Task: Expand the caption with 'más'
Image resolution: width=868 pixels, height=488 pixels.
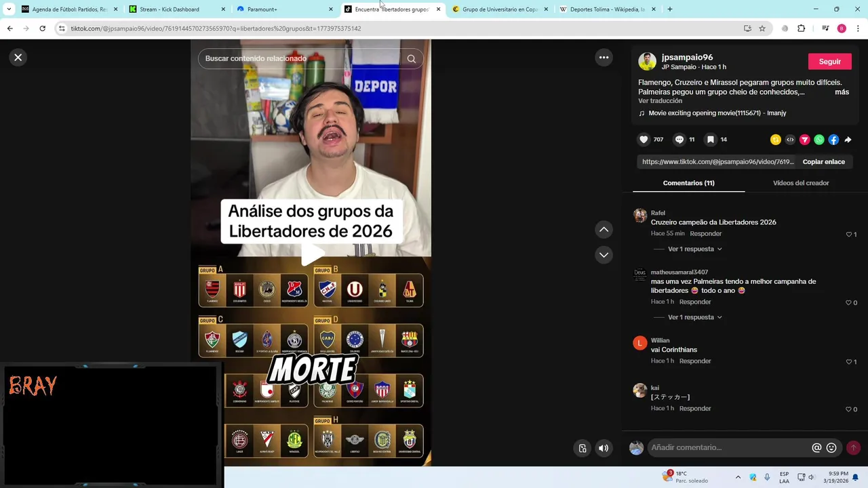Action: (x=842, y=92)
